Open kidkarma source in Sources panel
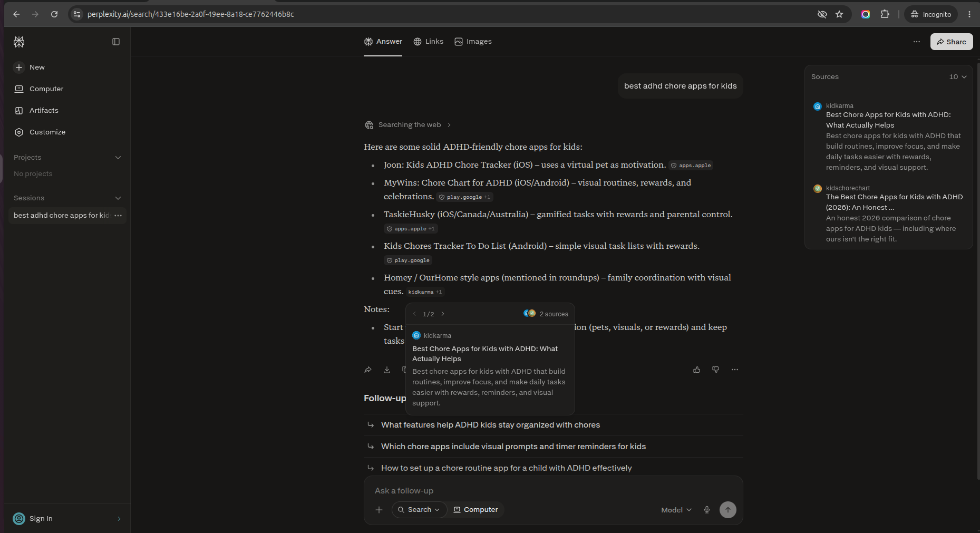Image resolution: width=980 pixels, height=533 pixels. pos(889,137)
